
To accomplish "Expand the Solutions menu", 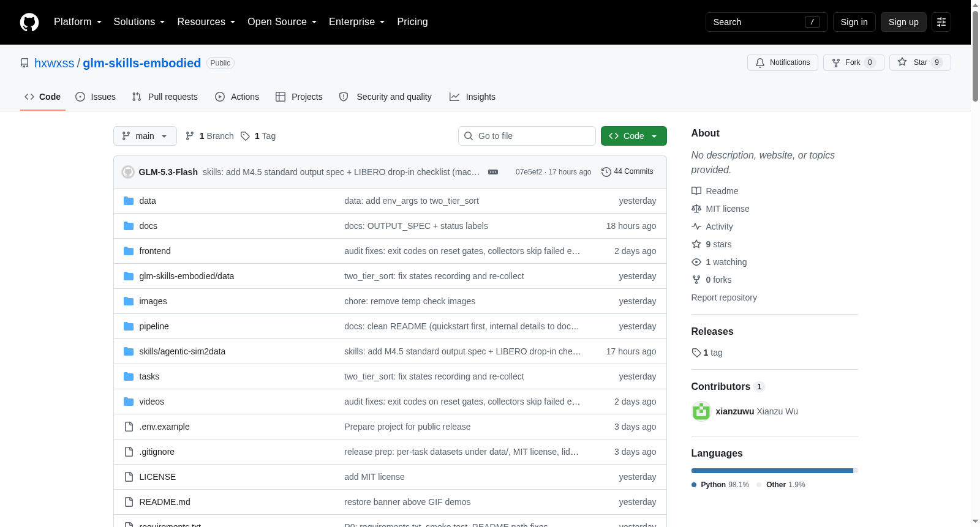I will coord(139,22).
